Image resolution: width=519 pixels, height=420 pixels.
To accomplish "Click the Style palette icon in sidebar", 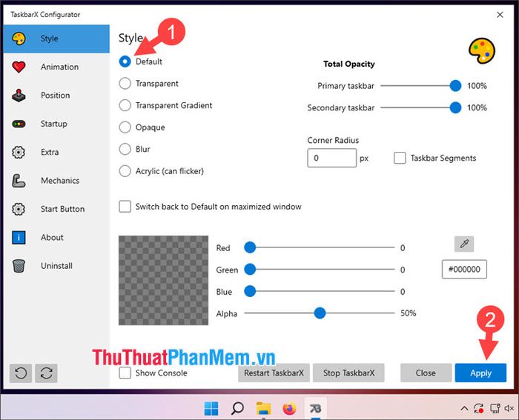I will coord(19,39).
